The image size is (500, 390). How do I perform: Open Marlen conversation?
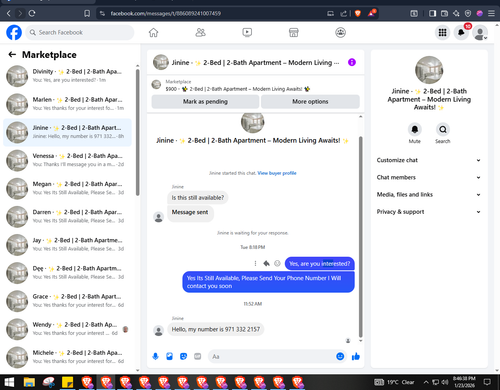[68, 104]
